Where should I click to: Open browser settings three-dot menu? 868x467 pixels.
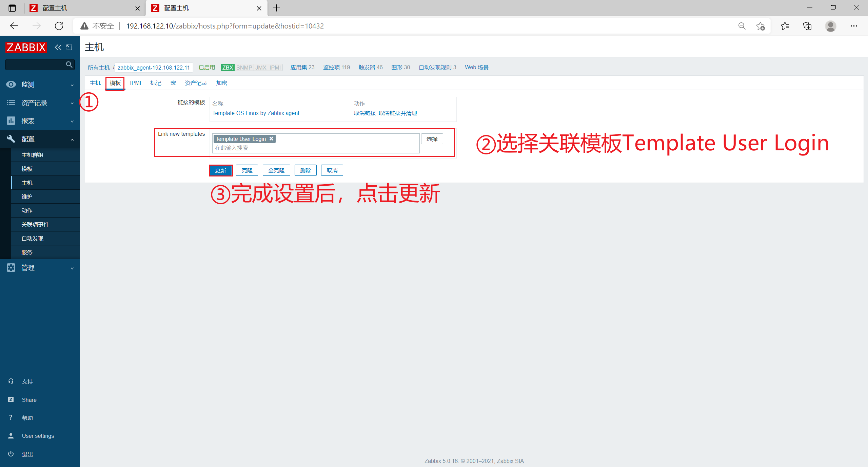click(854, 26)
